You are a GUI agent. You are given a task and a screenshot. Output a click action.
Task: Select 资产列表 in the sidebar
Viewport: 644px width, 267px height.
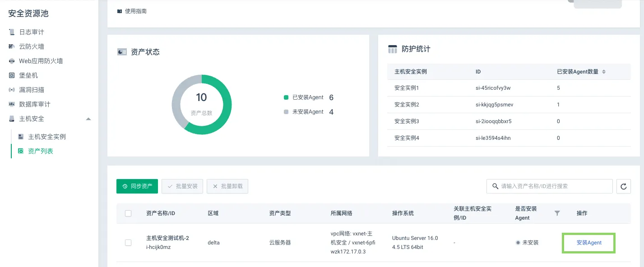(41, 151)
